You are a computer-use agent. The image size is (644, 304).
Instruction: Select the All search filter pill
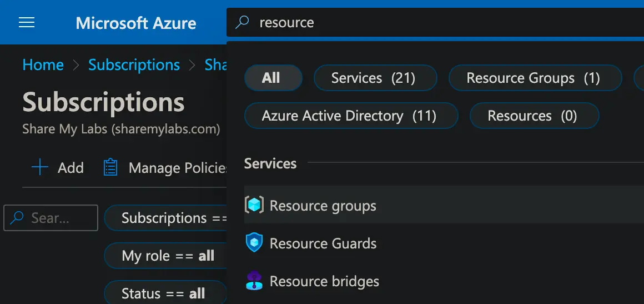pyautogui.click(x=273, y=78)
